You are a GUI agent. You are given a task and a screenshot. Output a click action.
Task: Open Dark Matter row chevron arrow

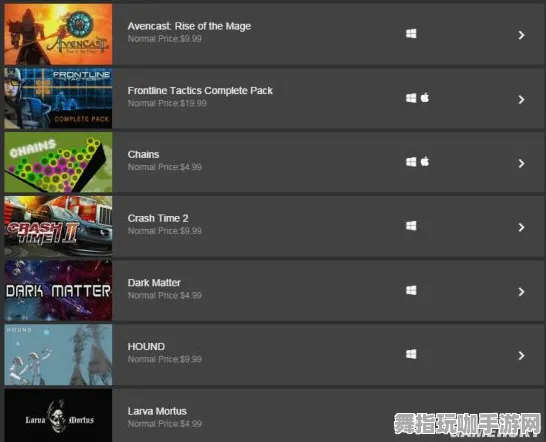[x=521, y=292]
